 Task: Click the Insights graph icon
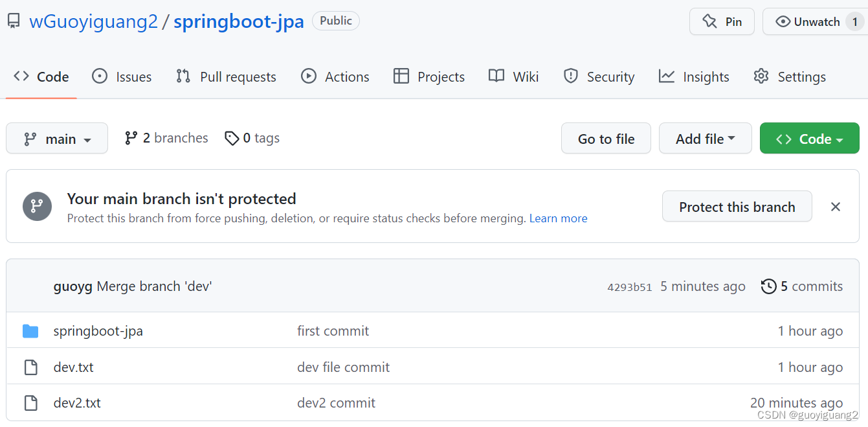(667, 76)
